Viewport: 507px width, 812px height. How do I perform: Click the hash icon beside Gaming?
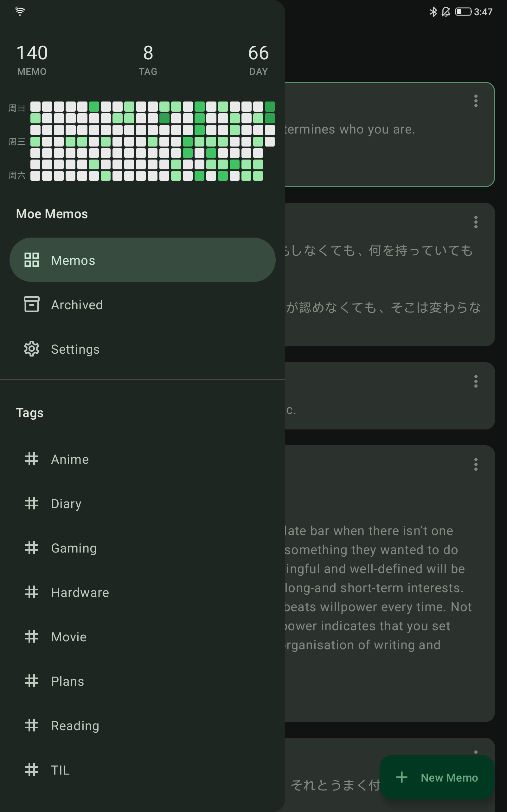pos(31,547)
